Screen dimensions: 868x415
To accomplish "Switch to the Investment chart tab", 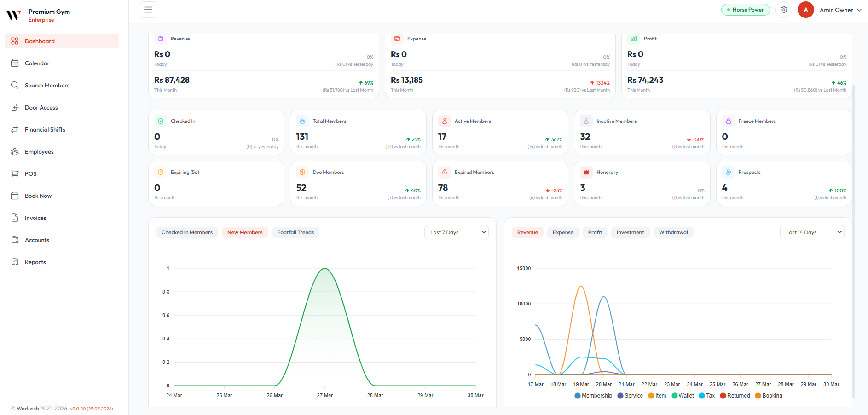I will [x=631, y=232].
